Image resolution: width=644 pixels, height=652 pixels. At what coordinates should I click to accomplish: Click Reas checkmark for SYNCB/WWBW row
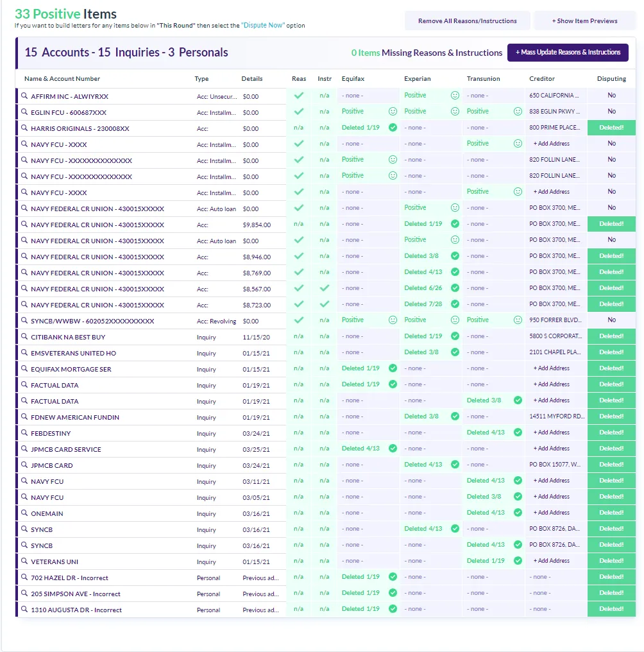tap(298, 320)
